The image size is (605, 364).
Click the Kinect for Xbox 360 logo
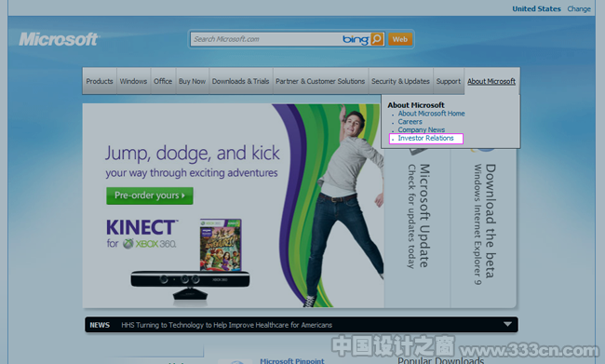(x=141, y=233)
